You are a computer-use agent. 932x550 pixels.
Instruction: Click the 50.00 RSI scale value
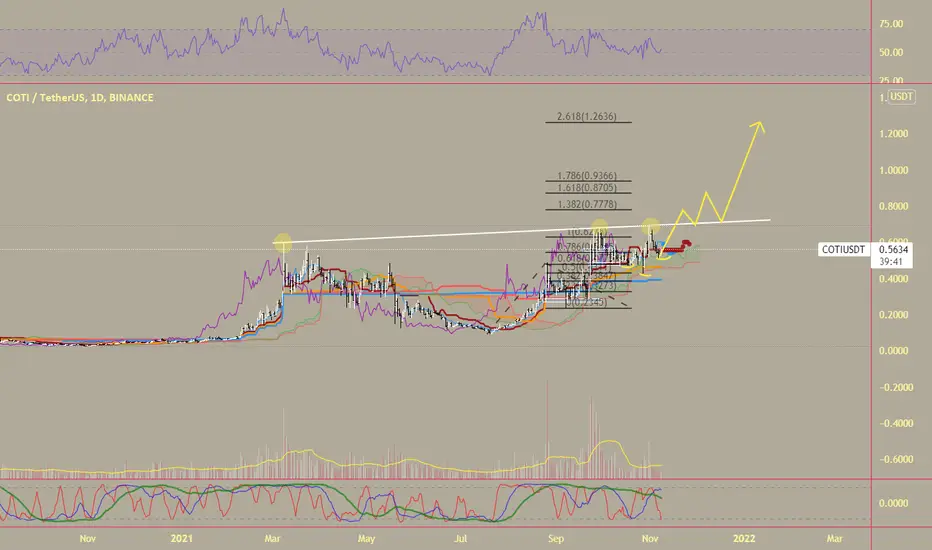pos(890,52)
